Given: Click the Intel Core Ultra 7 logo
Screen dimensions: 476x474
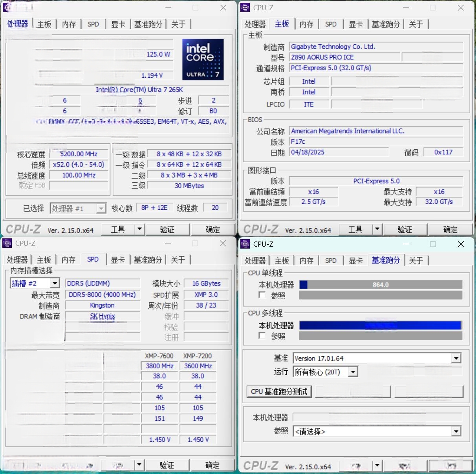Looking at the screenshot, I should coord(203,59).
